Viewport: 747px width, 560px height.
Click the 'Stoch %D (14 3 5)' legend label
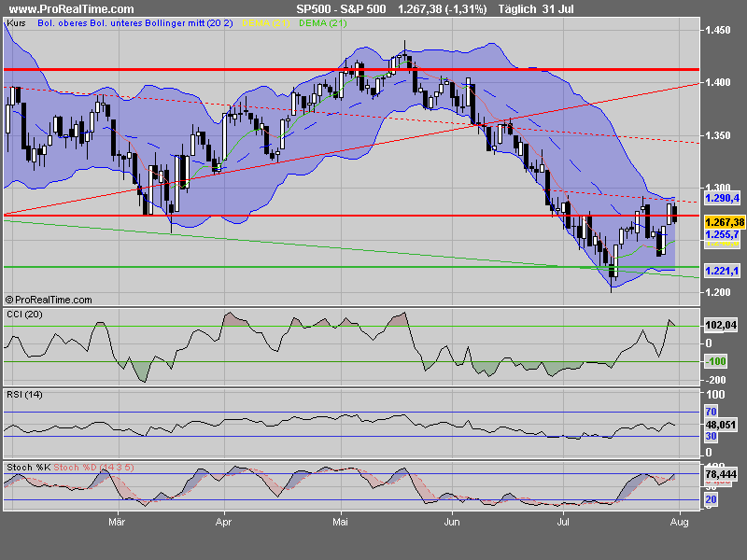point(94,468)
